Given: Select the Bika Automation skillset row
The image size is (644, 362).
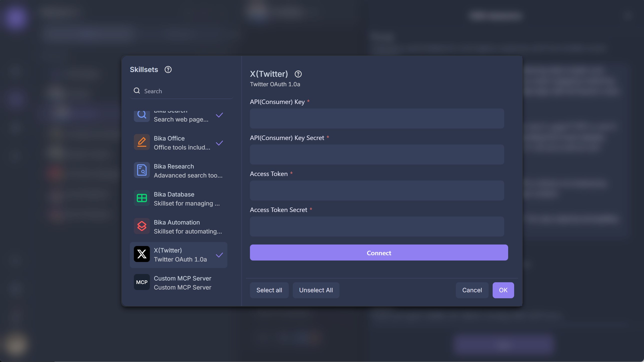Looking at the screenshot, I should click(179, 227).
